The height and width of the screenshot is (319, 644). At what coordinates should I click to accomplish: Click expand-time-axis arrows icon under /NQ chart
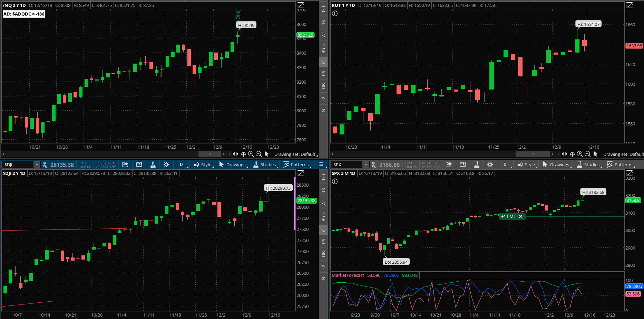[235, 154]
